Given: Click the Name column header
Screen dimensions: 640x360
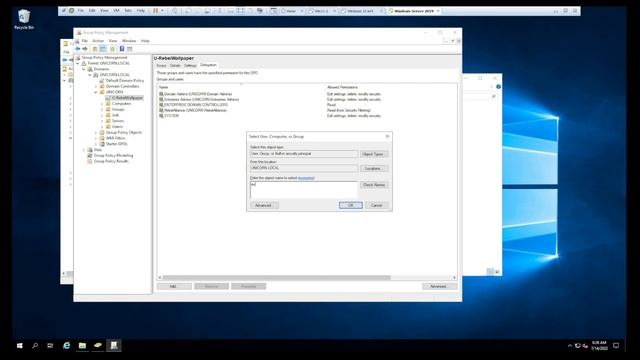Looking at the screenshot, I should (x=241, y=87).
